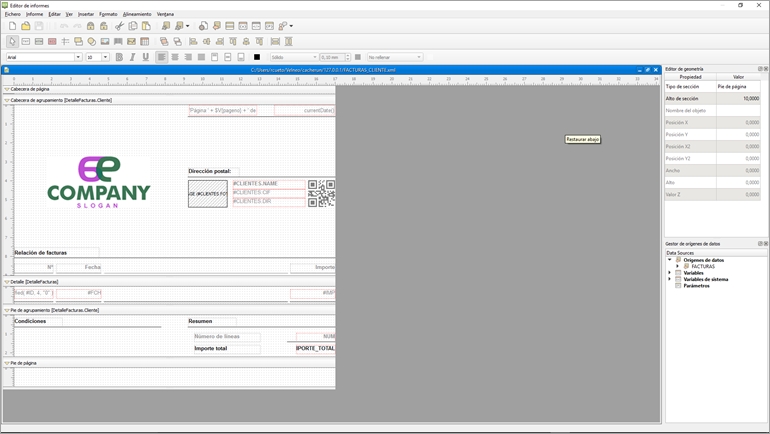Open the Insertar menu
The width and height of the screenshot is (770, 434).
(x=86, y=14)
